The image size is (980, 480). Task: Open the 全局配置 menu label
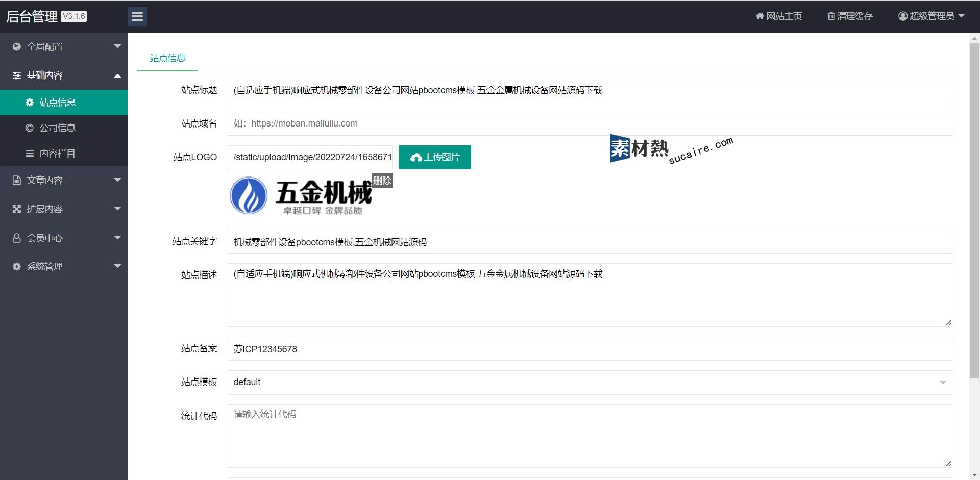click(45, 46)
